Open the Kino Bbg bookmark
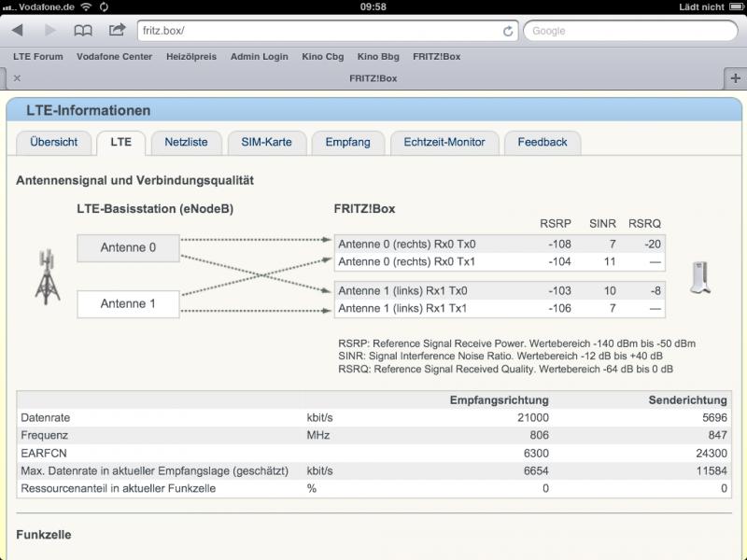The width and height of the screenshot is (747, 560). coord(378,57)
